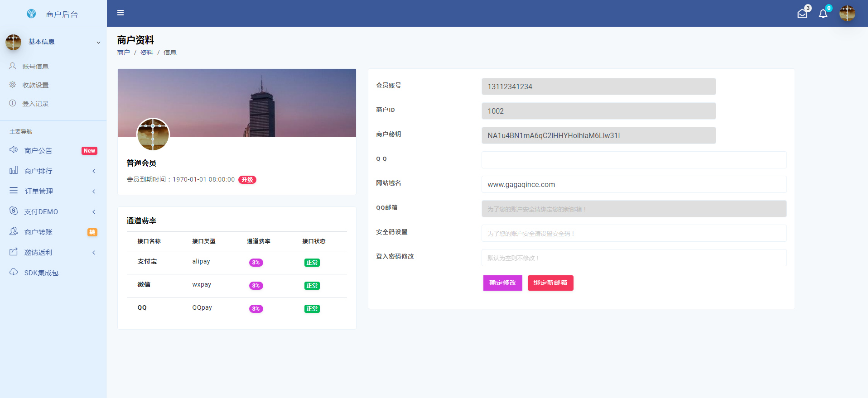Click the red 升级 upgrade badge
The image size is (868, 398).
pyautogui.click(x=247, y=180)
